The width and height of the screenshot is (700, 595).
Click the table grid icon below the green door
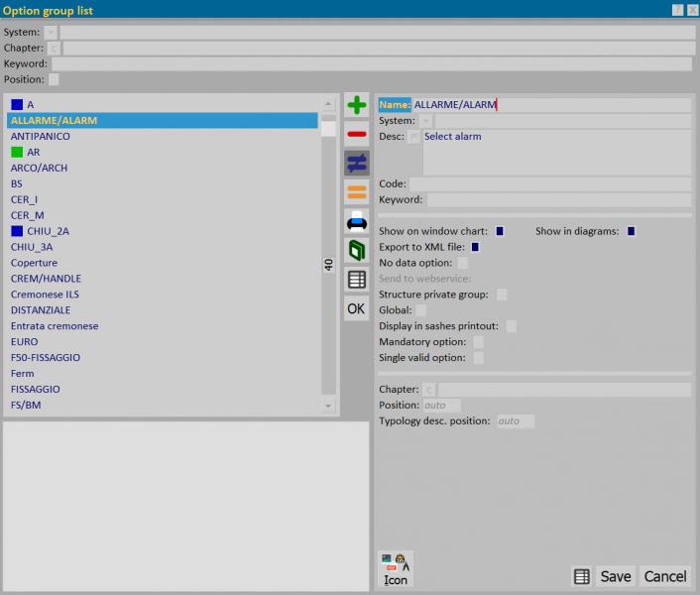pos(356,280)
